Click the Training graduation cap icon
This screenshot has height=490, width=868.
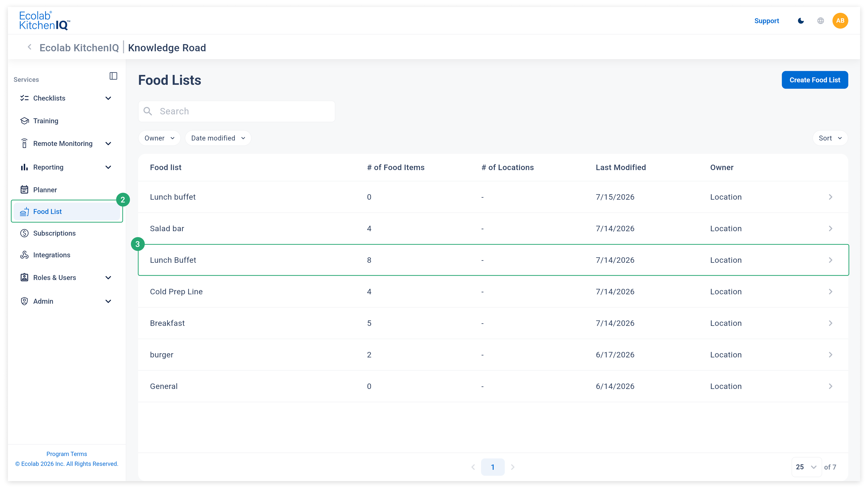point(24,121)
